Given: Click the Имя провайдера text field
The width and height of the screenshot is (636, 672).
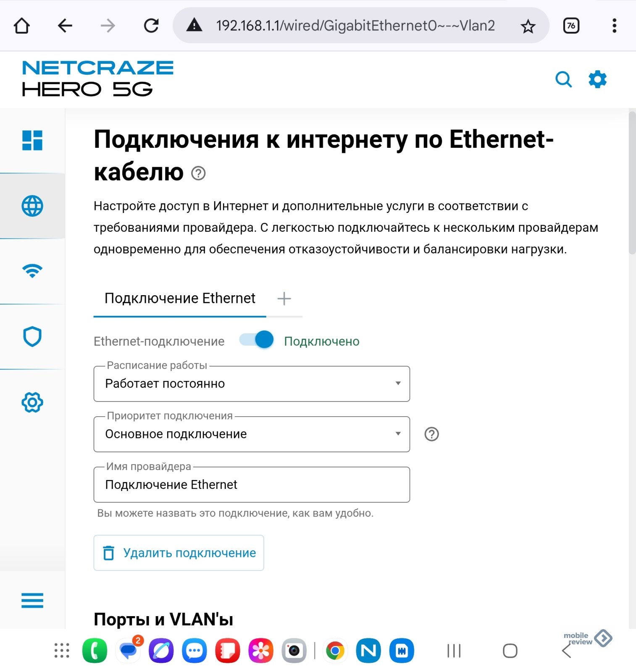Looking at the screenshot, I should pos(251,485).
